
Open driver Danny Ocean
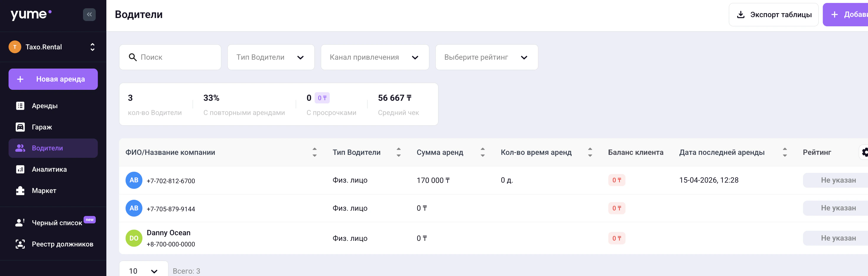pyautogui.click(x=168, y=233)
